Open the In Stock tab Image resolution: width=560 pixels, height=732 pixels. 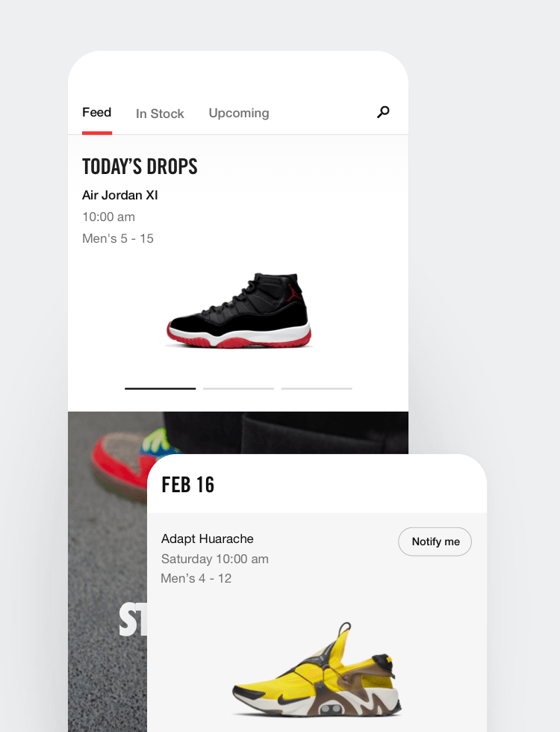click(160, 114)
